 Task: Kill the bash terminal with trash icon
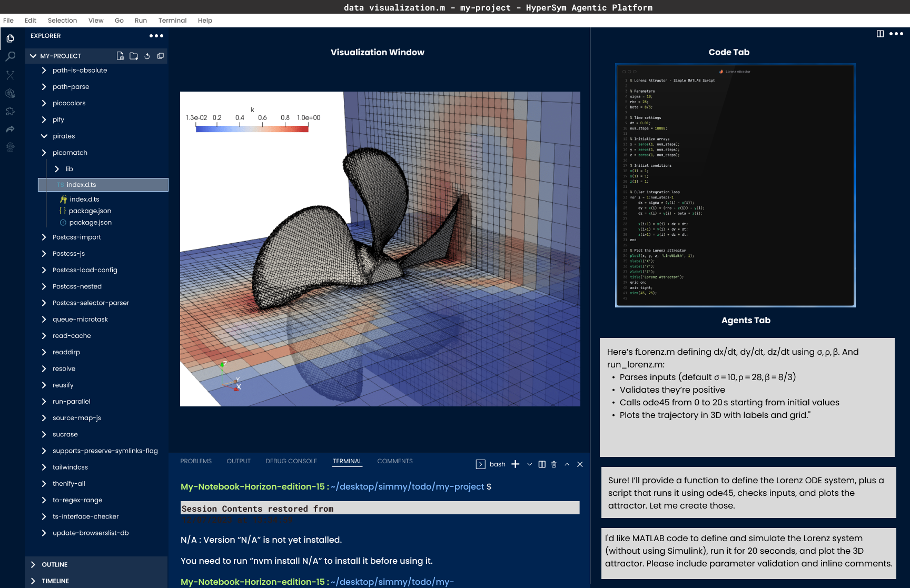coord(554,464)
